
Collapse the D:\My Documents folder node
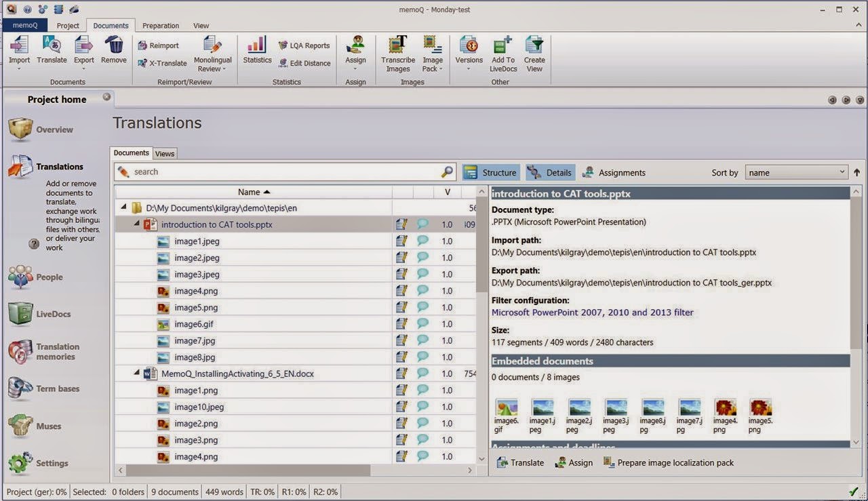coord(123,208)
